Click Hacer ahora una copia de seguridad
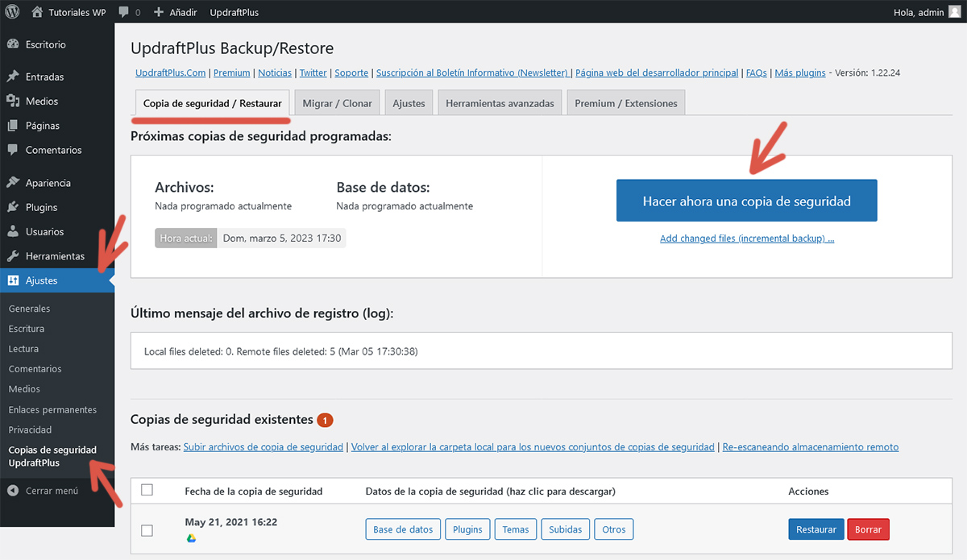The width and height of the screenshot is (967, 560). point(747,201)
